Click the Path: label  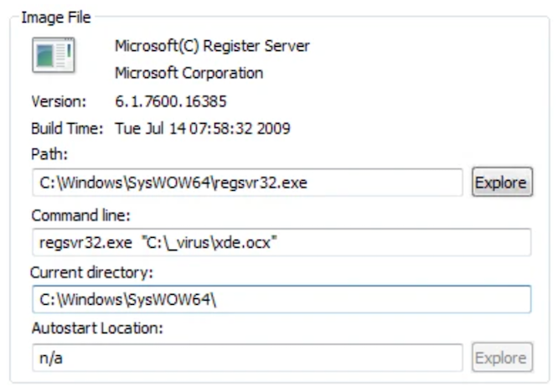(48, 155)
